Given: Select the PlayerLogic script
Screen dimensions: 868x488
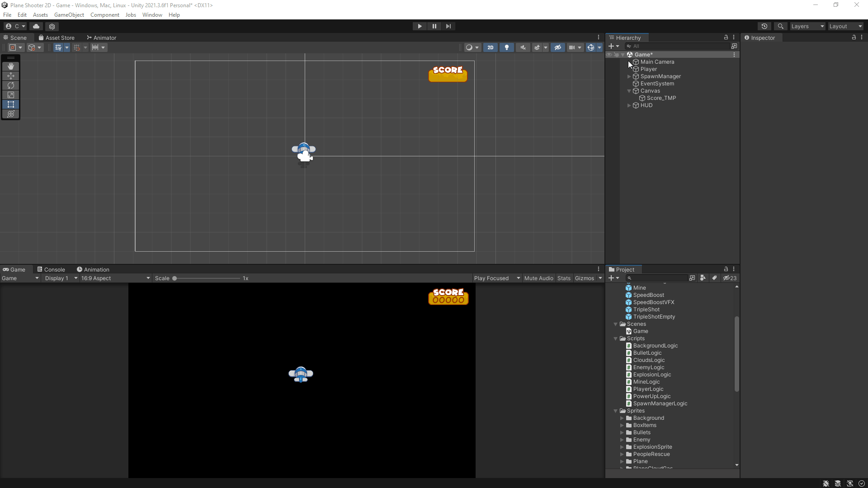Looking at the screenshot, I should pos(648,389).
